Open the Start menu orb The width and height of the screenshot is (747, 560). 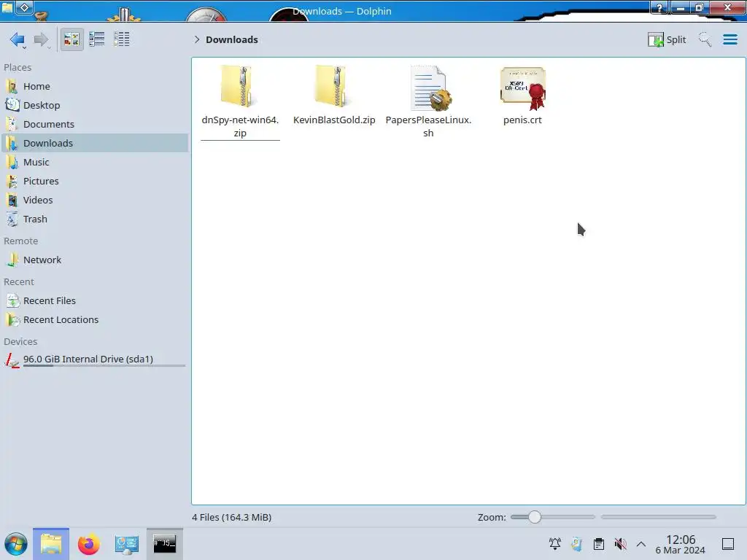pos(16,544)
